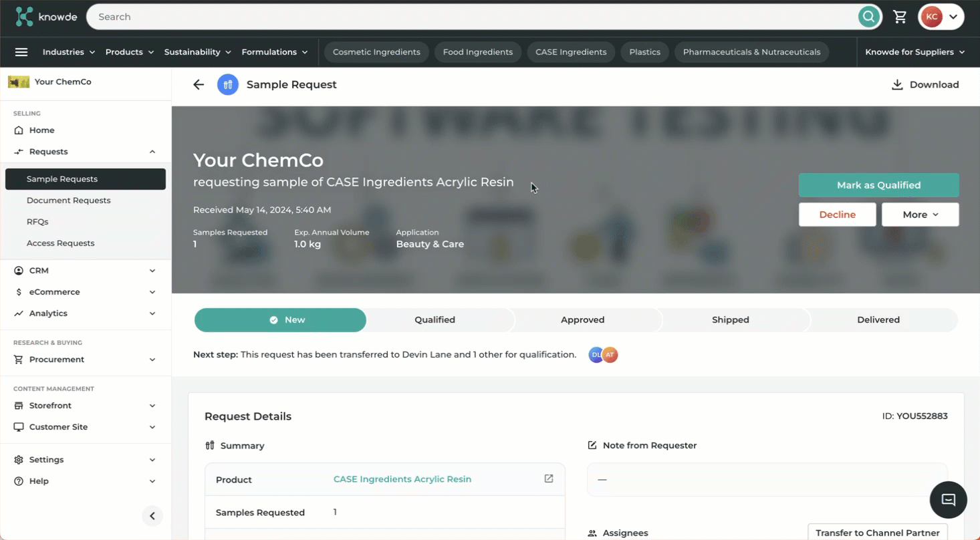
Task: Open product link external icon in Product row
Action: [549, 479]
